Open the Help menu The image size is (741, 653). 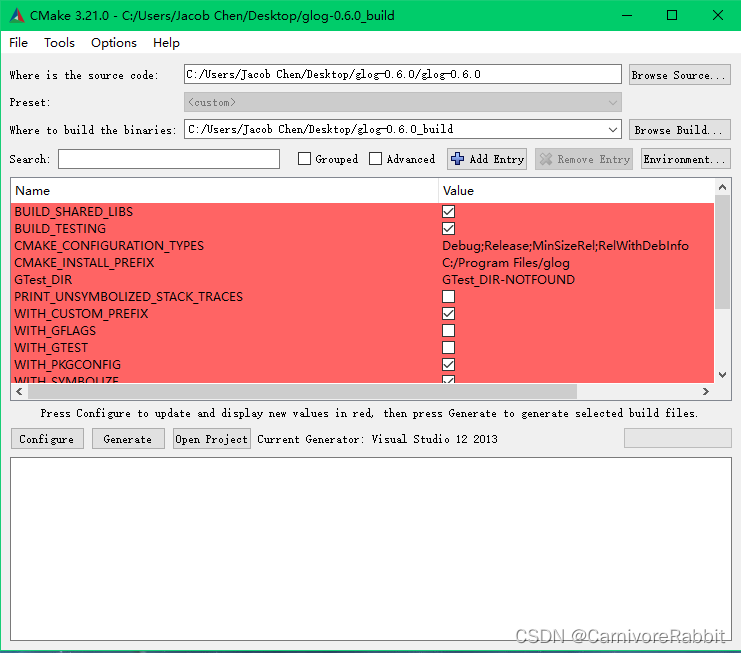tap(166, 43)
